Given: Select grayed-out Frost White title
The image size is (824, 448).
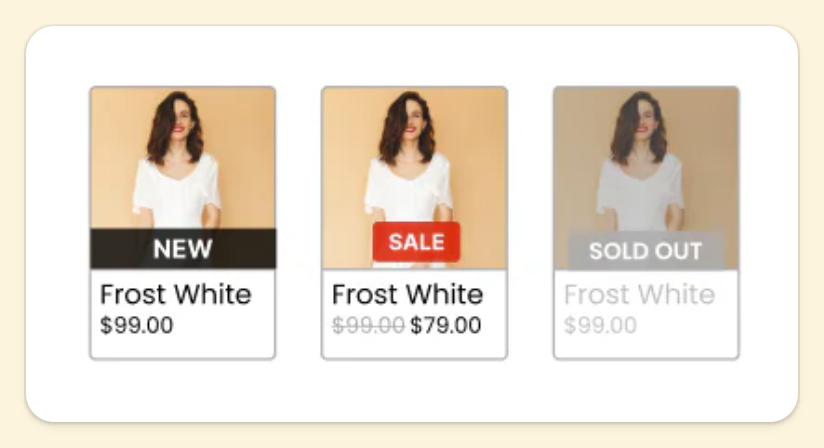Looking at the screenshot, I should point(639,295).
